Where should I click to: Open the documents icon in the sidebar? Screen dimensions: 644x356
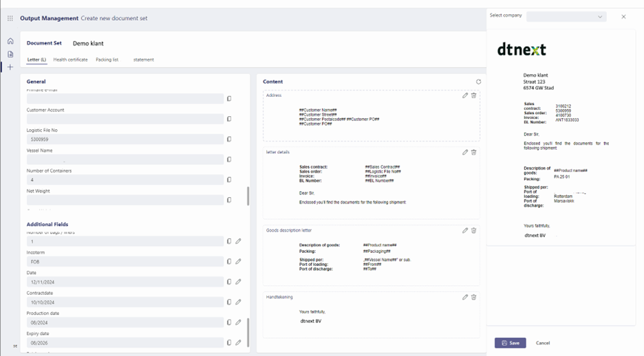click(x=10, y=54)
